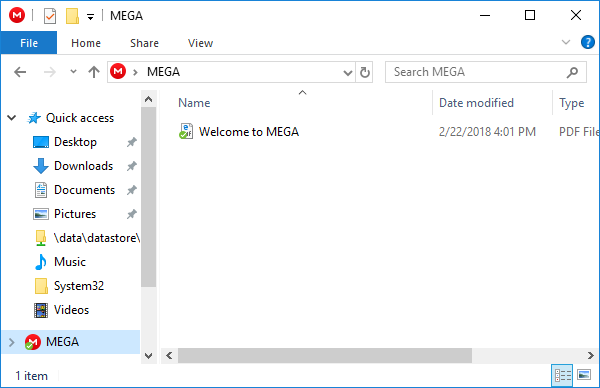Open Help with the question mark icon

(587, 42)
